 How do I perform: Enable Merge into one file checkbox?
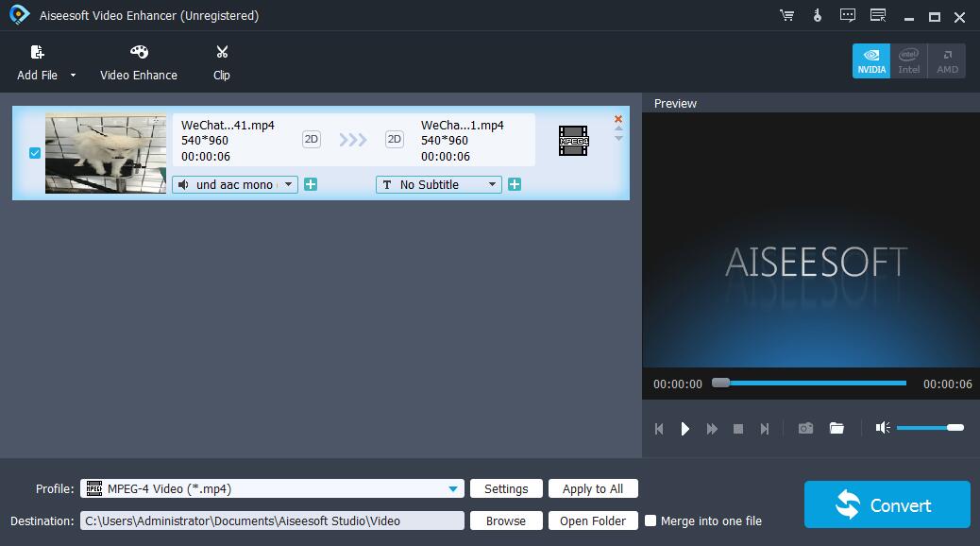651,520
